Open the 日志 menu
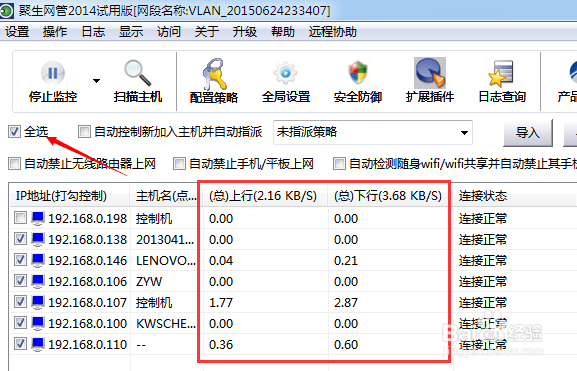The height and width of the screenshot is (371, 577). click(x=93, y=32)
